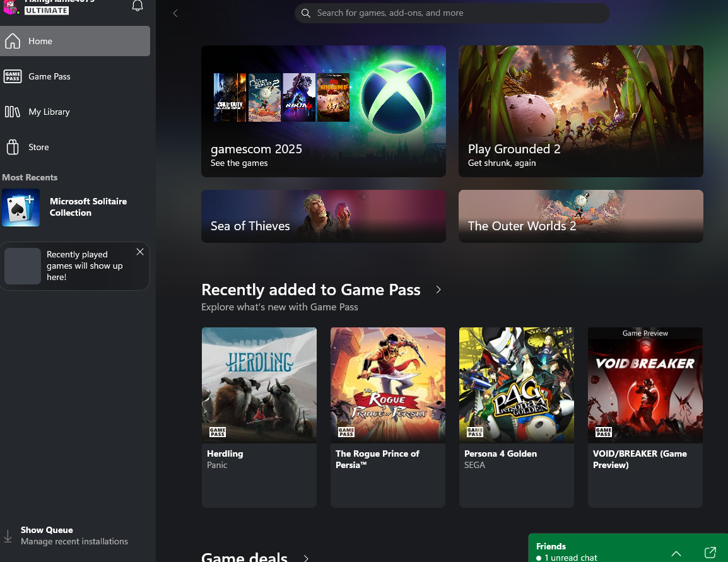Open the Play Grounded 2 banner
728x562 pixels.
[581, 111]
